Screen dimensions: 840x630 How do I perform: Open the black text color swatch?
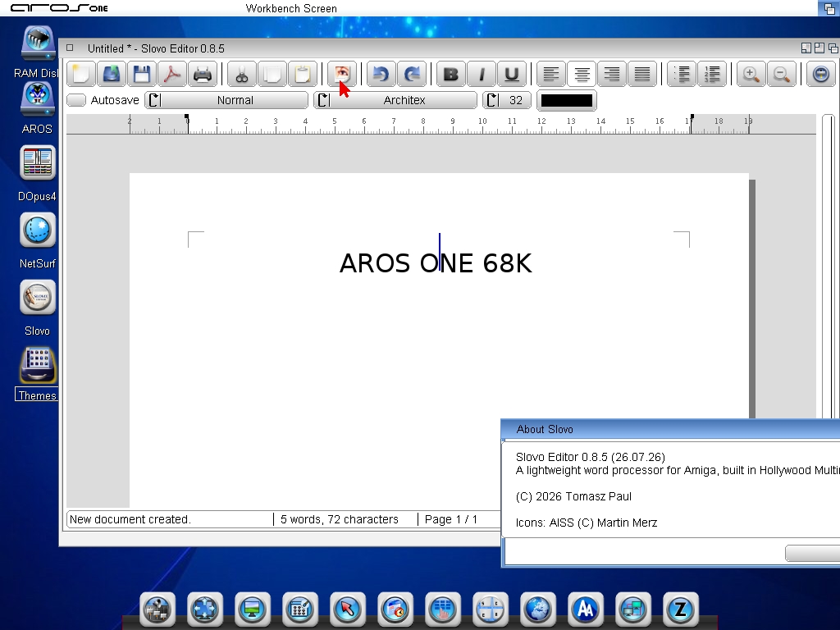pos(567,100)
